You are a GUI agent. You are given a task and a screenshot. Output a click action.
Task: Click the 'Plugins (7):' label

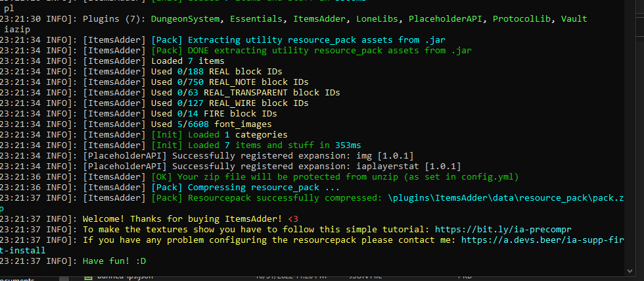(114, 19)
